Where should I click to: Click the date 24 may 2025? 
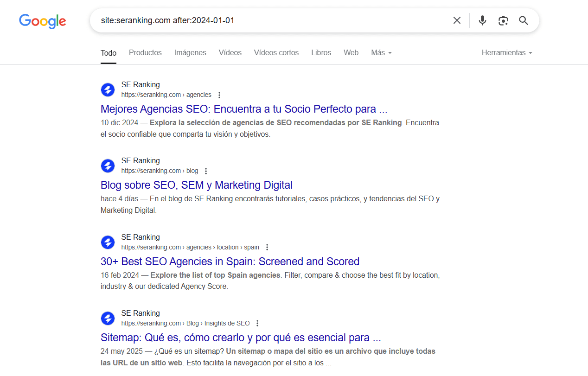[121, 351]
